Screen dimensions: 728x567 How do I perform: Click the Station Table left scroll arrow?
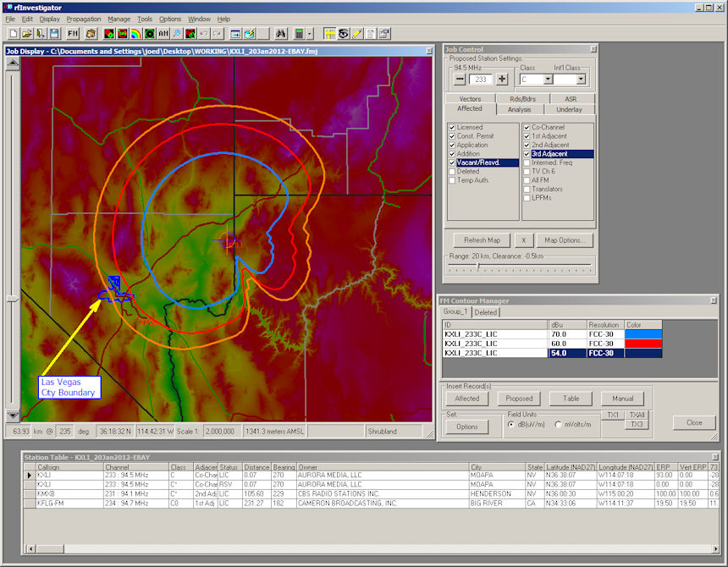click(30, 549)
